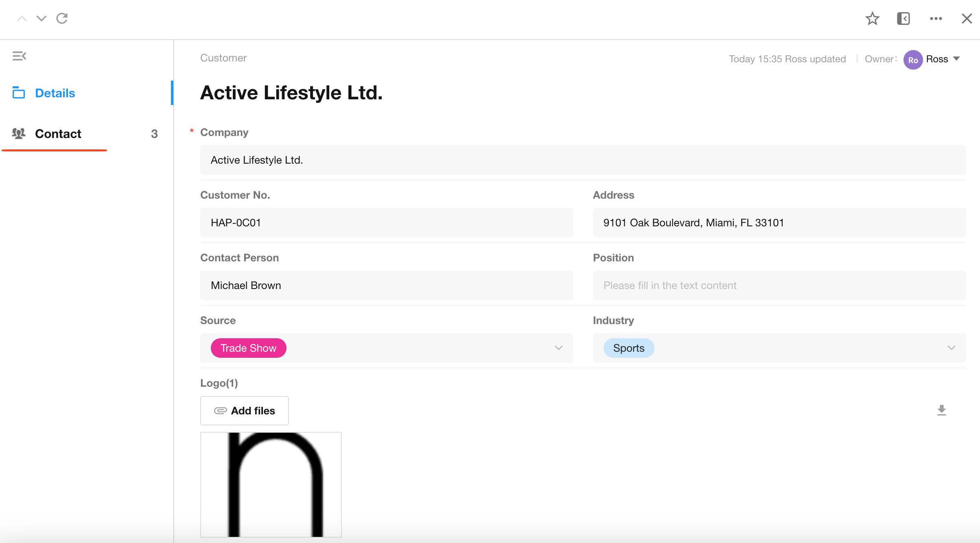
Task: Click the Add files button
Action: click(x=244, y=411)
